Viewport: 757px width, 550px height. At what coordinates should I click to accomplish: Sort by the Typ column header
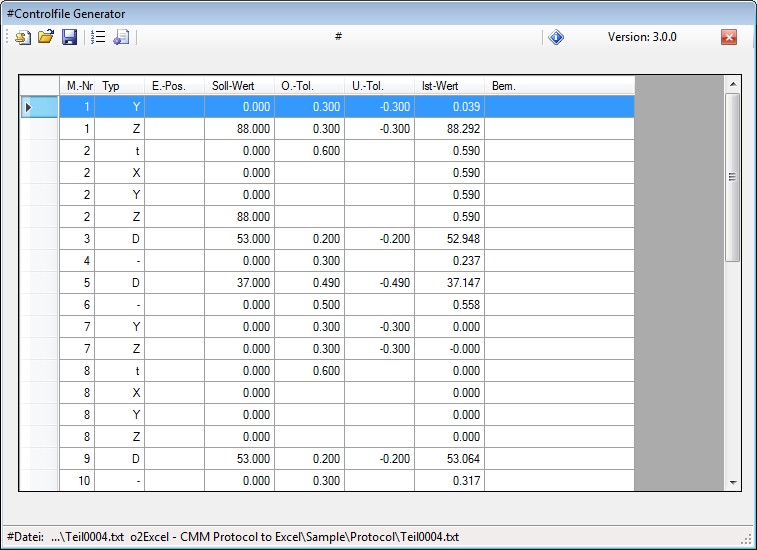120,85
